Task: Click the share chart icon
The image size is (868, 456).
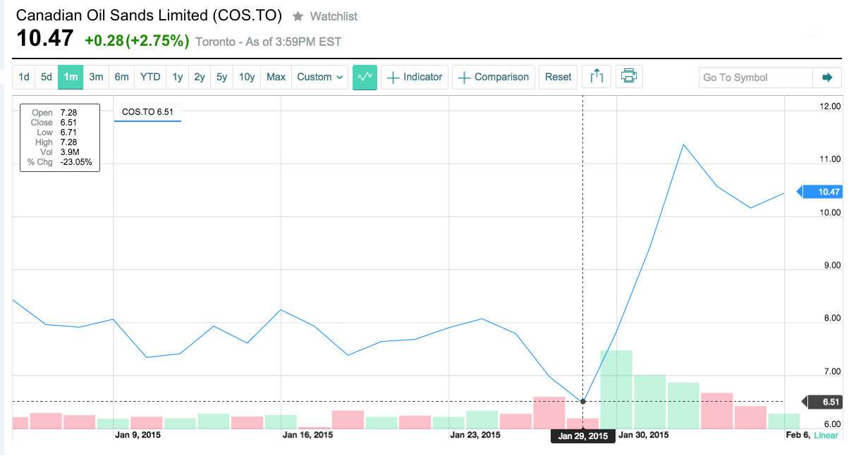Action: (x=597, y=77)
